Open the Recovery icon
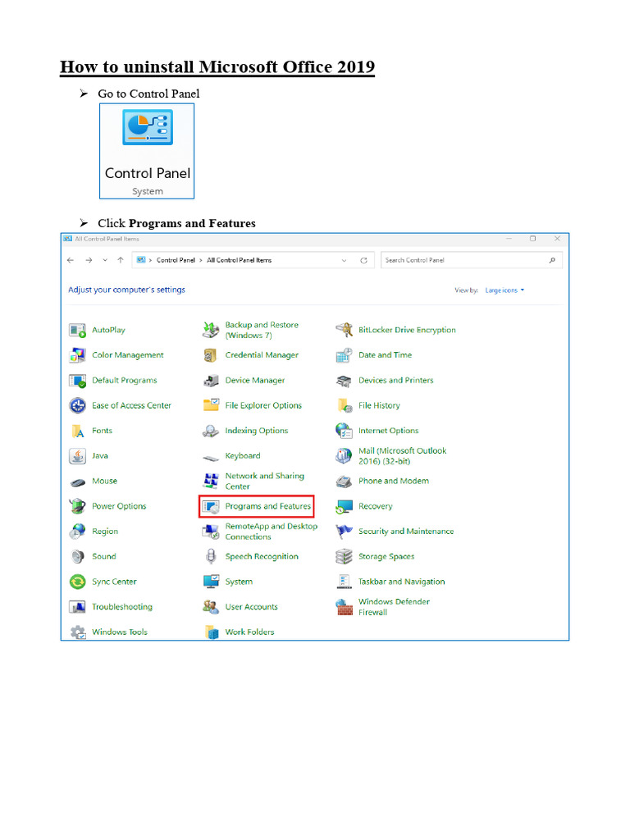The height and width of the screenshot is (840, 630). (x=344, y=507)
